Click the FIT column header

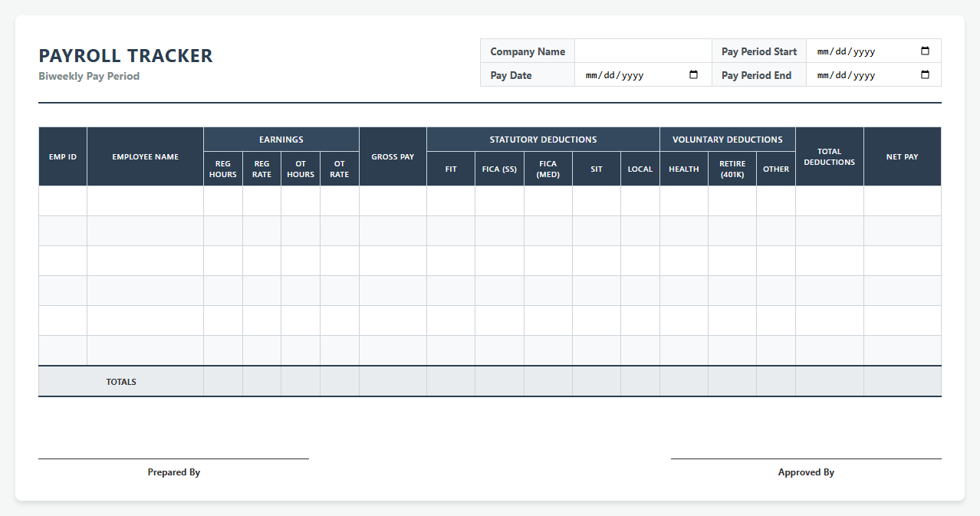(451, 169)
